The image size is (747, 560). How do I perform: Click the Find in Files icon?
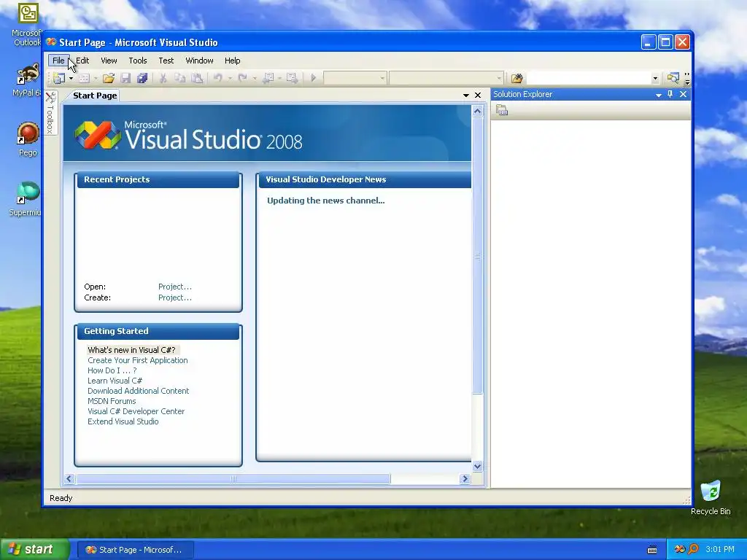pyautogui.click(x=517, y=78)
